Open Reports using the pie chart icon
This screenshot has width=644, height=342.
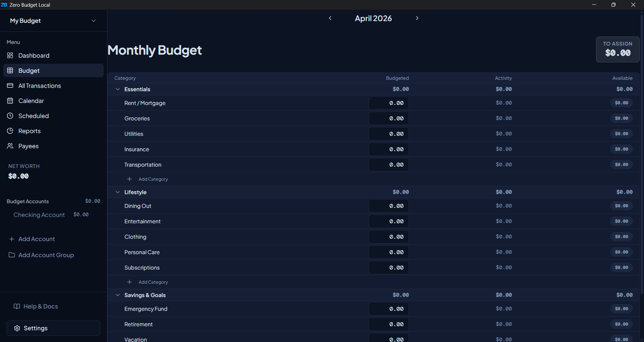click(x=10, y=131)
